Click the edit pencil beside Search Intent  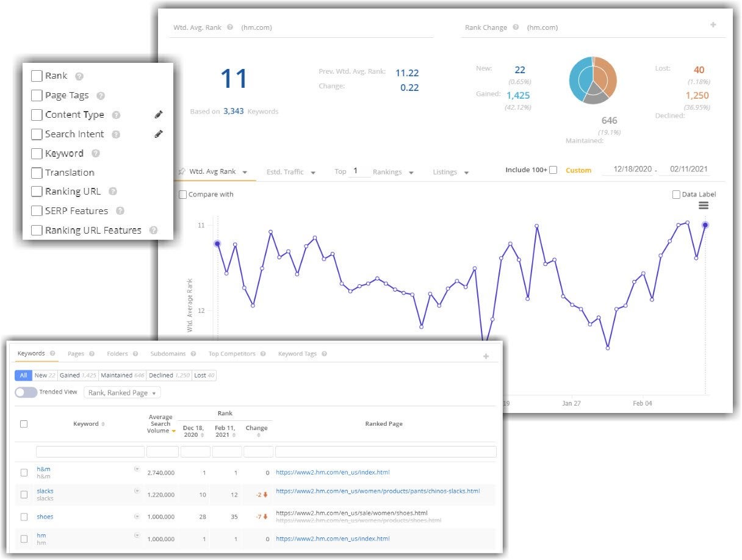pyautogui.click(x=159, y=134)
